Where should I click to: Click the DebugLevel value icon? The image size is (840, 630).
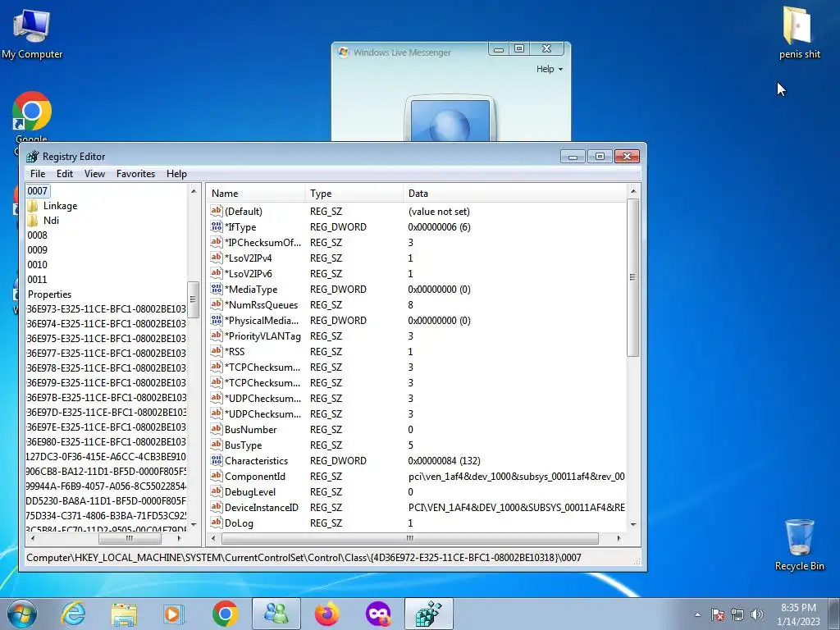(217, 491)
